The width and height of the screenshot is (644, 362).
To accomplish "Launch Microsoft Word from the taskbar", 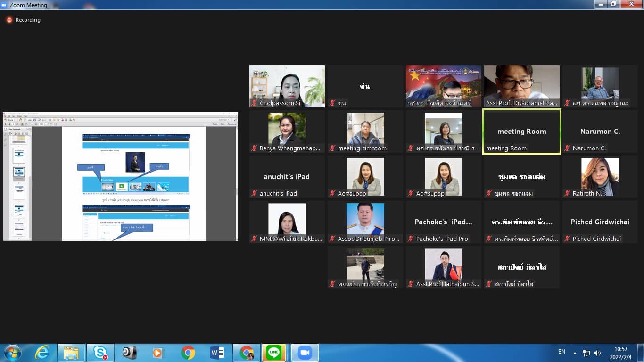I will click(x=217, y=353).
